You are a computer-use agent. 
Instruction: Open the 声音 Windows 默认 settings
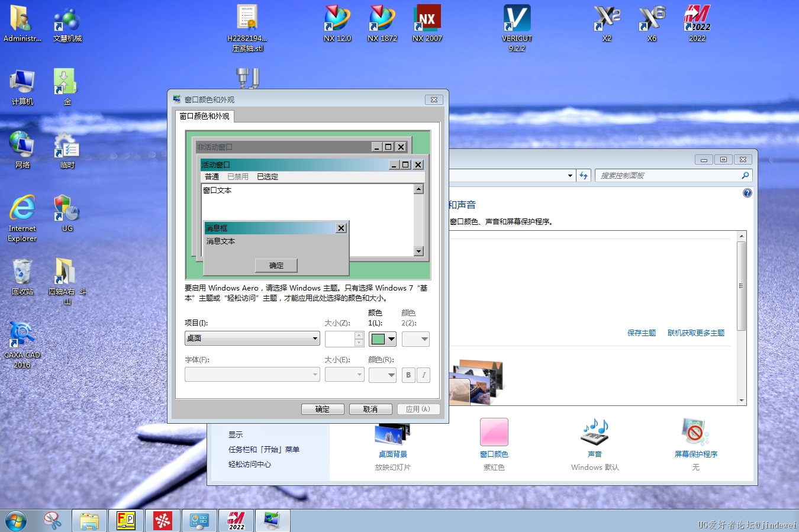click(x=595, y=444)
